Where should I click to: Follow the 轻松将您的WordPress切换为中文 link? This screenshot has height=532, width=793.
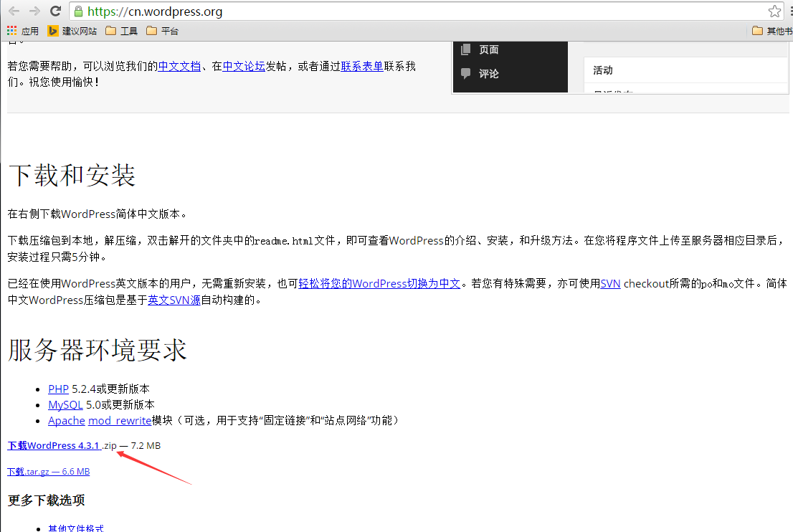coord(379,283)
